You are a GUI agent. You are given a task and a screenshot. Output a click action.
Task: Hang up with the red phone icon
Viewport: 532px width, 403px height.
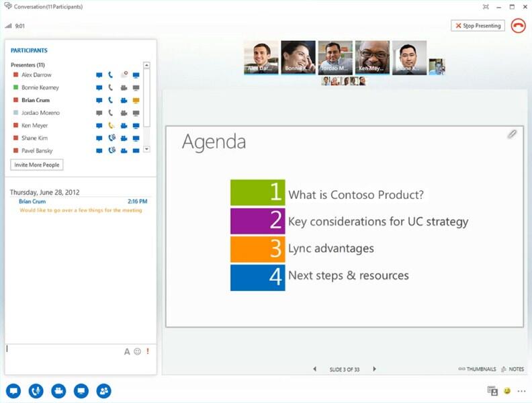(x=518, y=26)
